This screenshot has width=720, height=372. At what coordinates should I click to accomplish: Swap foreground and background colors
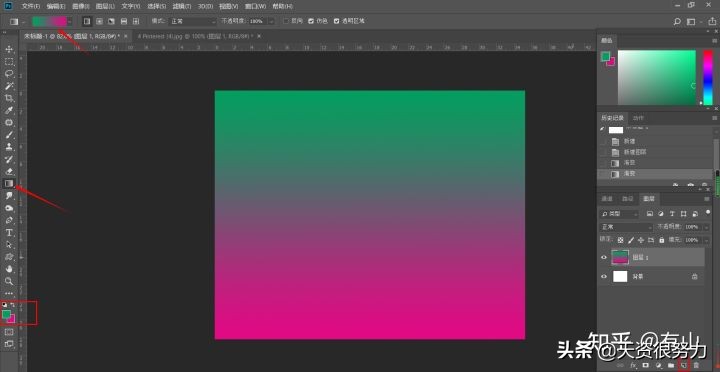[x=13, y=305]
